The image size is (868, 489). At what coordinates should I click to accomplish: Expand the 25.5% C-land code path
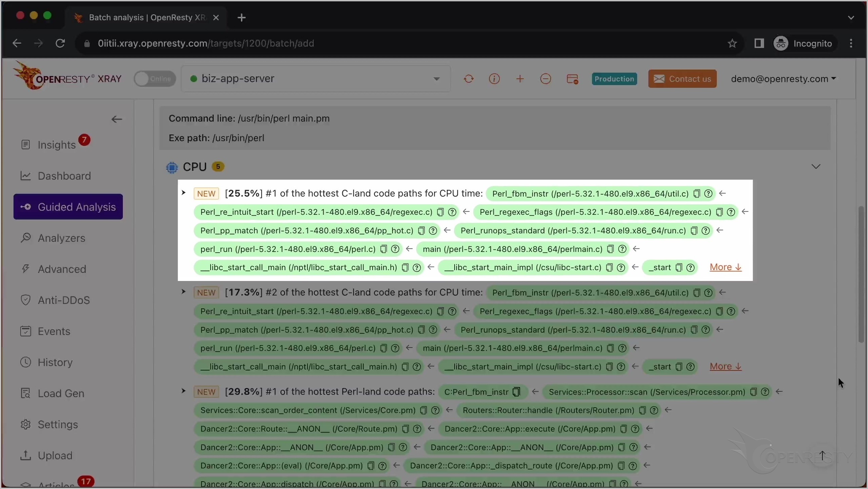point(183,193)
